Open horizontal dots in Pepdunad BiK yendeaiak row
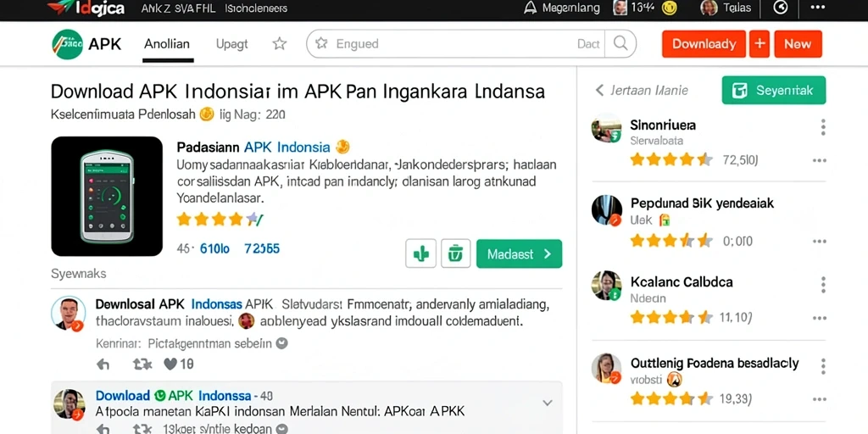 (x=820, y=242)
